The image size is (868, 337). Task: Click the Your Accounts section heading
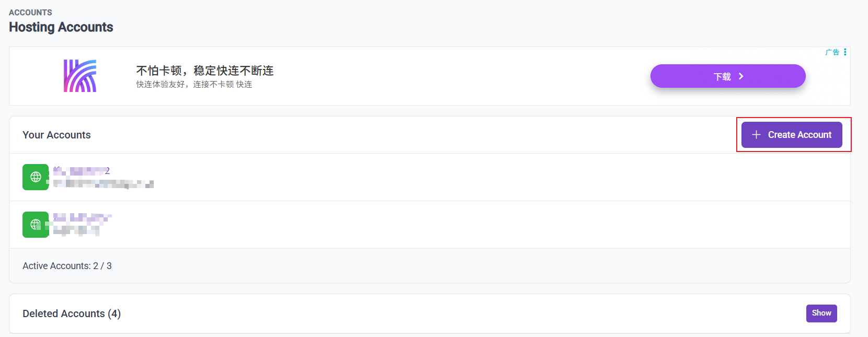(x=56, y=135)
